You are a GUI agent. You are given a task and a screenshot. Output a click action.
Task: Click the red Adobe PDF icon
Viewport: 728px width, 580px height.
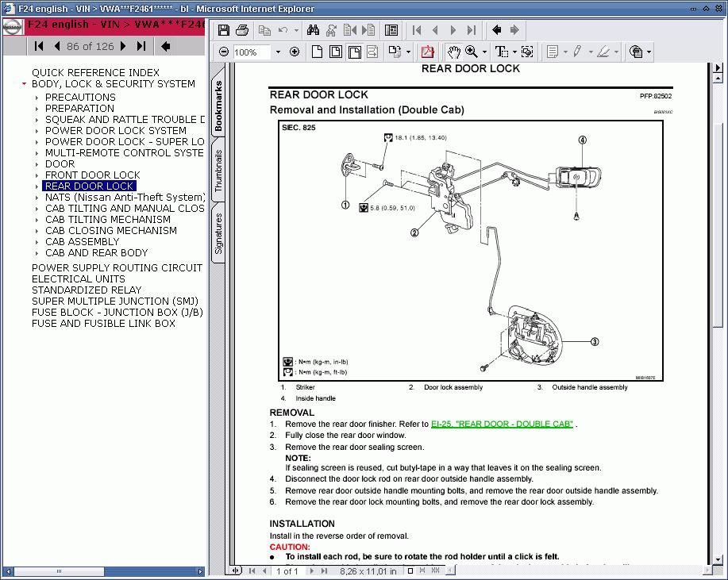428,52
